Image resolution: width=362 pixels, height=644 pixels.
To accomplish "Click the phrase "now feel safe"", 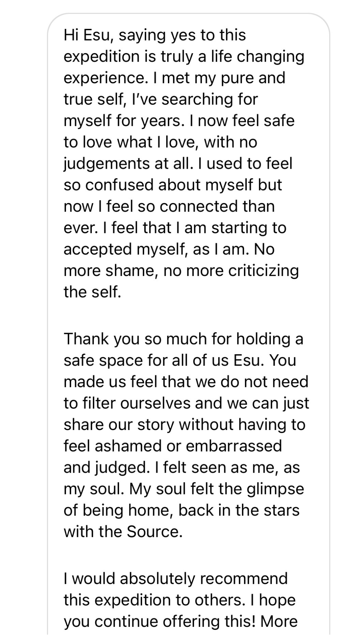I will pyautogui.click(x=246, y=121).
